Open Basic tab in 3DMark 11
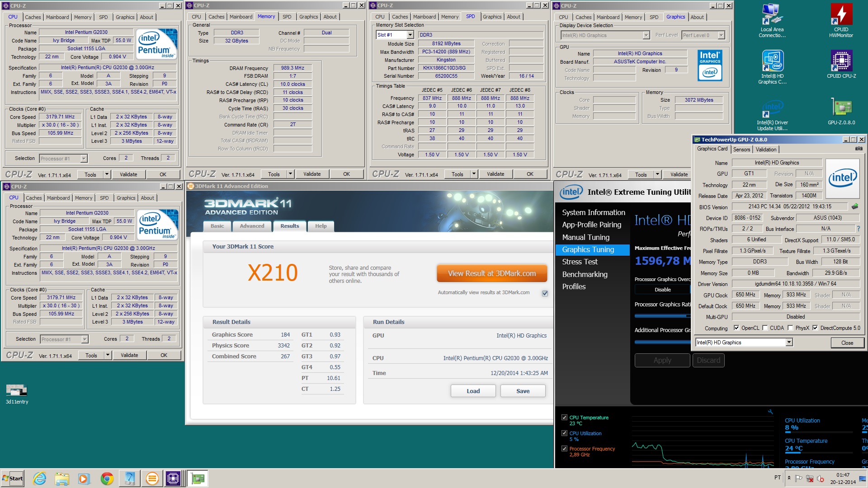This screenshot has width=868, height=488. click(217, 226)
